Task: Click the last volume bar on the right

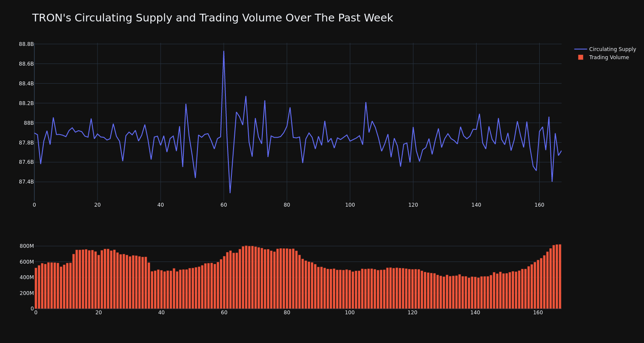Action: (x=560, y=277)
